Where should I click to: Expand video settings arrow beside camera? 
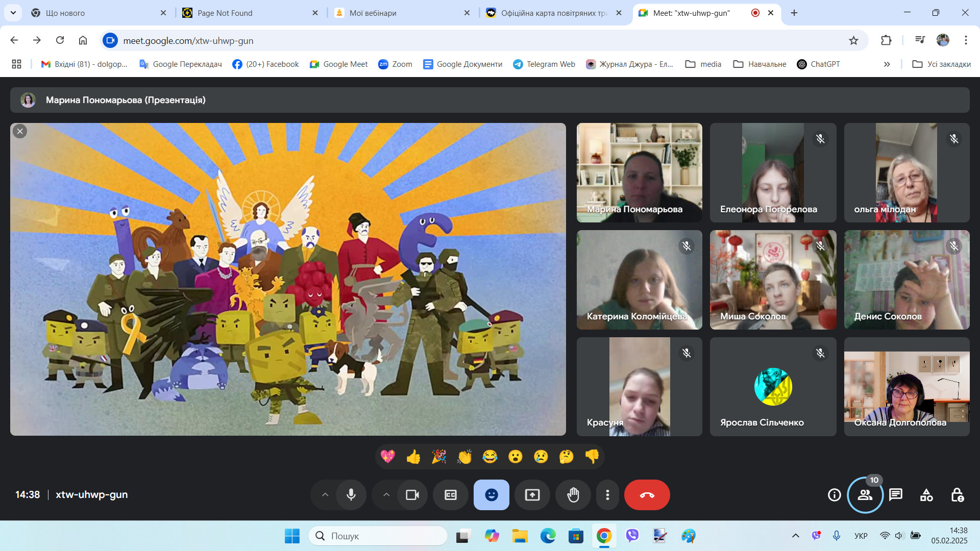click(386, 495)
